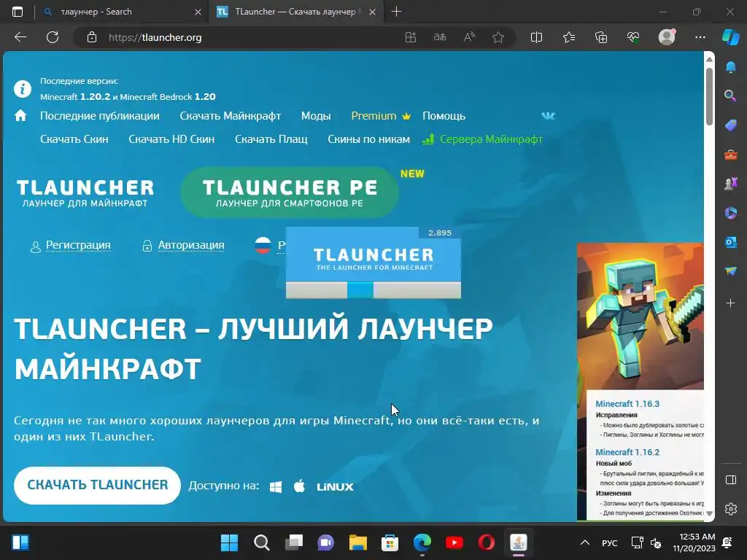The width and height of the screenshot is (747, 560).
Task: Go back to the previous page
Action: click(x=20, y=37)
